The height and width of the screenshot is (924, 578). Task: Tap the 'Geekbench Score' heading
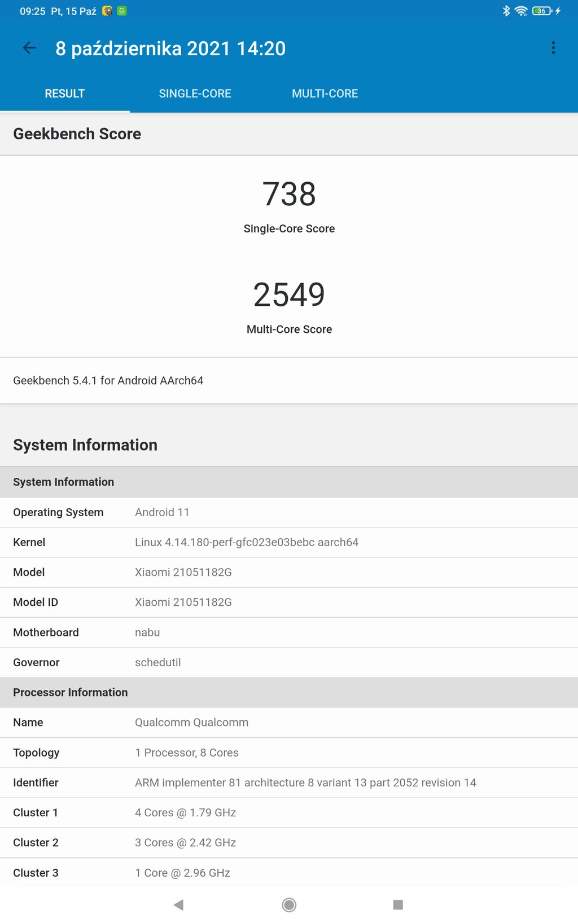click(x=77, y=134)
